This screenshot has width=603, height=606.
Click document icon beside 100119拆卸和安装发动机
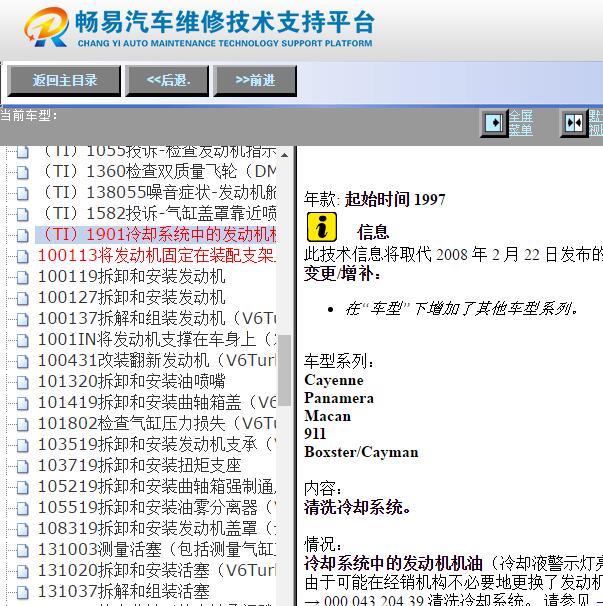[x=22, y=277]
